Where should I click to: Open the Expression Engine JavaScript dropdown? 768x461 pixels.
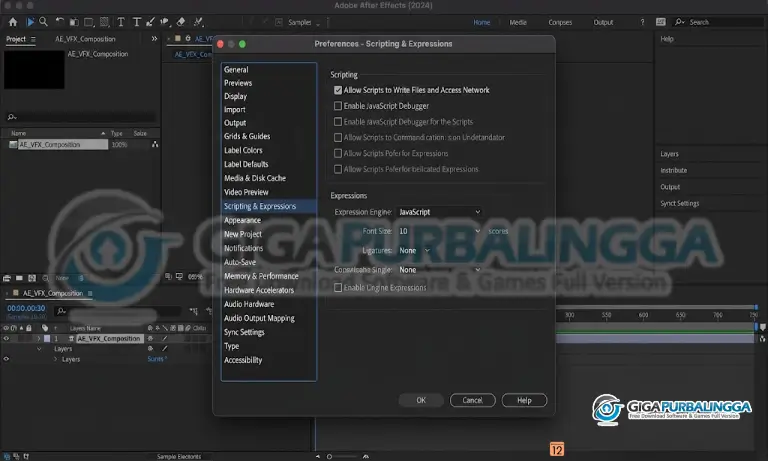(439, 212)
